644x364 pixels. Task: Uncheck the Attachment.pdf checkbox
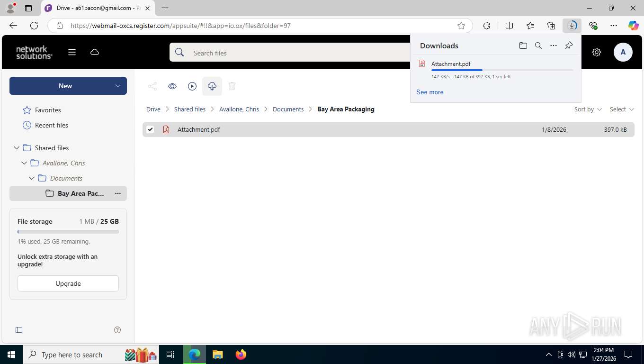pos(150,129)
